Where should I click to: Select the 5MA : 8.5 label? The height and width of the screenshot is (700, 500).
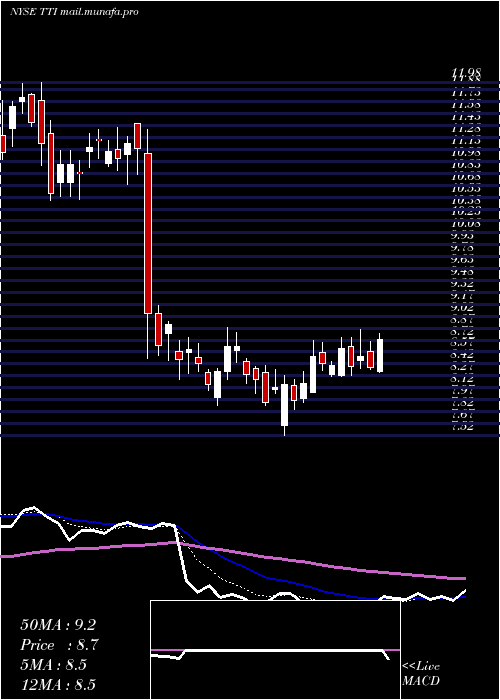pyautogui.click(x=54, y=665)
